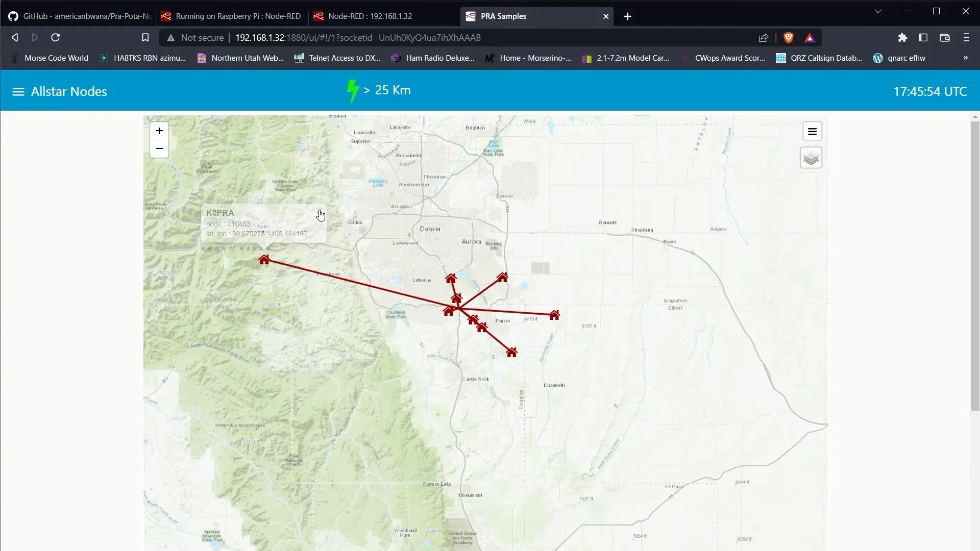Click the Brave Shields lion icon
This screenshot has width=980, height=551.
click(x=788, y=38)
